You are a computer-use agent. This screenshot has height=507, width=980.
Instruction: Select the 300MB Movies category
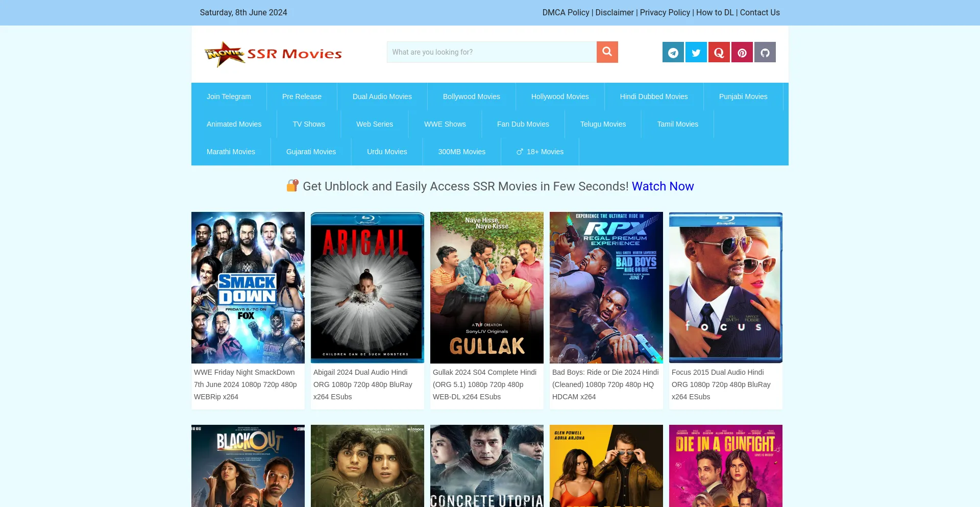(461, 152)
